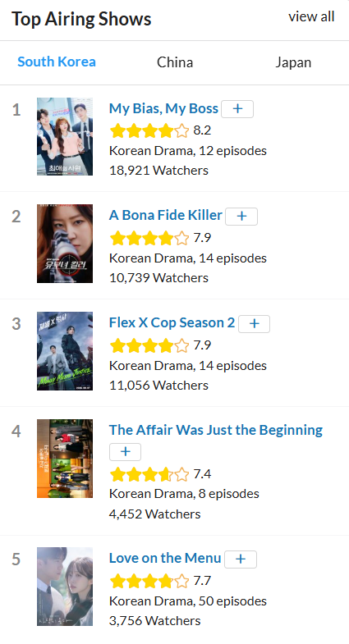Click A Bona Fide Killer poster thumbnail
This screenshot has height=644, width=349.
tap(65, 244)
